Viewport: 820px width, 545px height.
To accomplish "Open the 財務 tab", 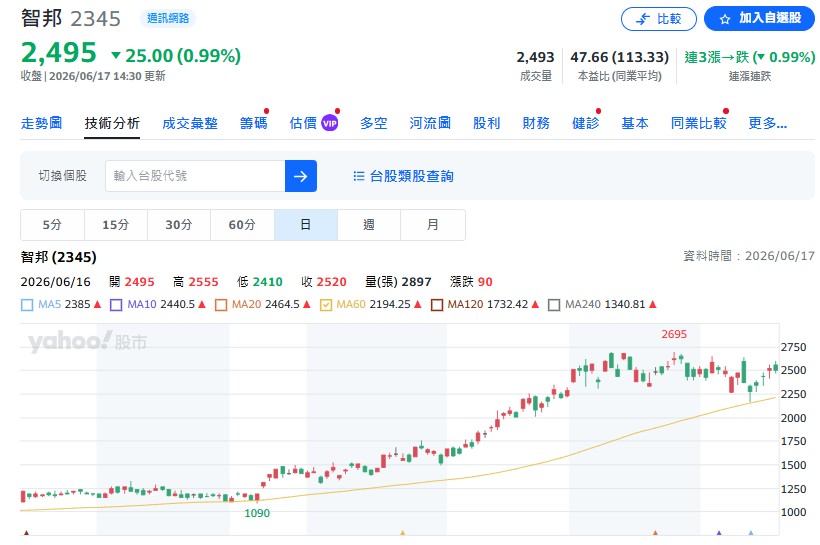I will tap(536, 123).
